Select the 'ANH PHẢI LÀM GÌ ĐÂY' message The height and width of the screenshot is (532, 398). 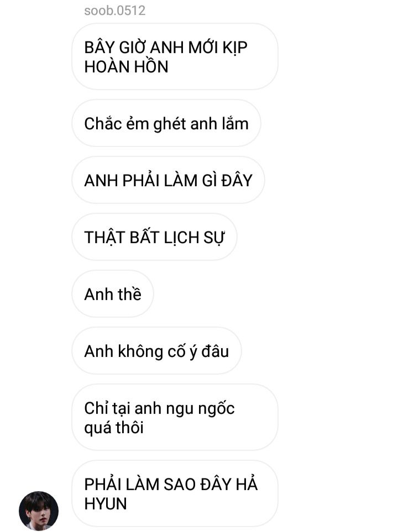point(168,180)
